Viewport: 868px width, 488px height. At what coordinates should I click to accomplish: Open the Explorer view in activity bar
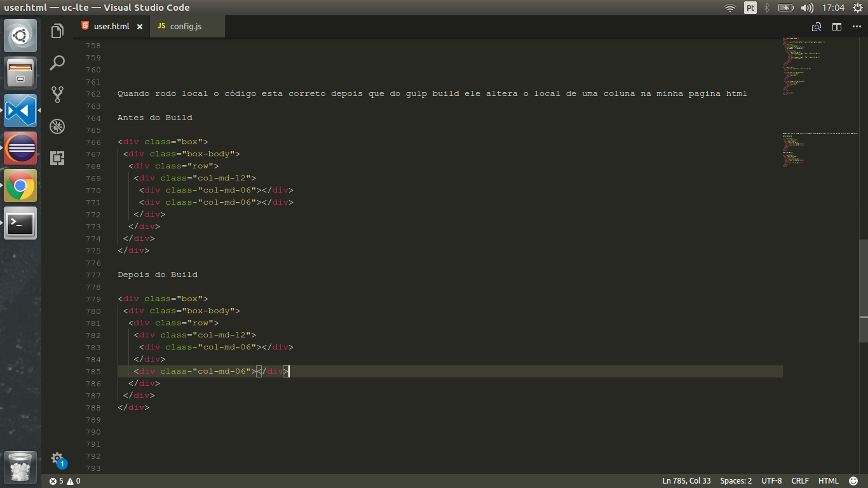tap(57, 31)
